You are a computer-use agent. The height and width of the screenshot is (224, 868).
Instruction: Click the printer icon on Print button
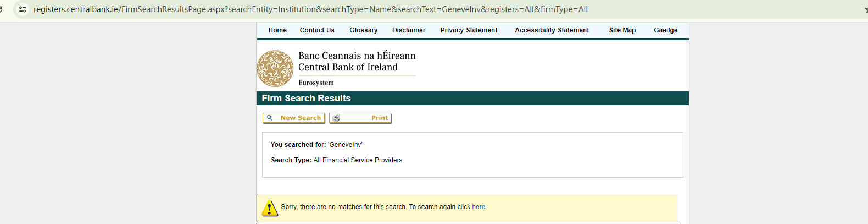click(336, 118)
